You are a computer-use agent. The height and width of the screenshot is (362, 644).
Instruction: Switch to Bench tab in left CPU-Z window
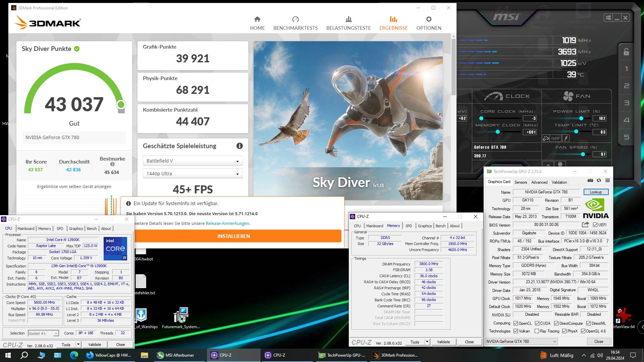click(x=92, y=229)
